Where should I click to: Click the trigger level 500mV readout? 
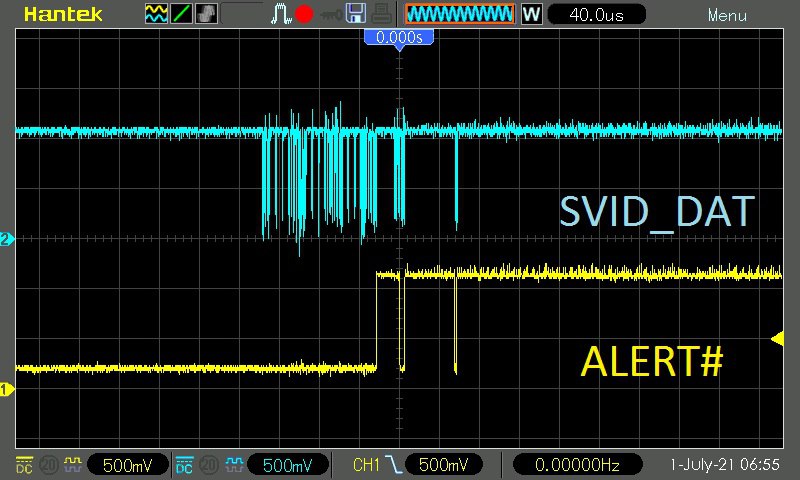(x=443, y=465)
